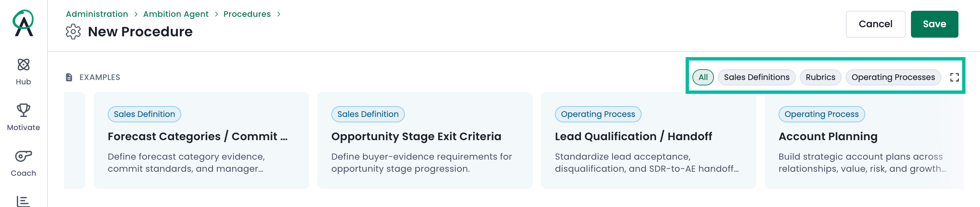The image size is (980, 207).
Task: Go to Motivate trophy icon
Action: [x=24, y=110]
